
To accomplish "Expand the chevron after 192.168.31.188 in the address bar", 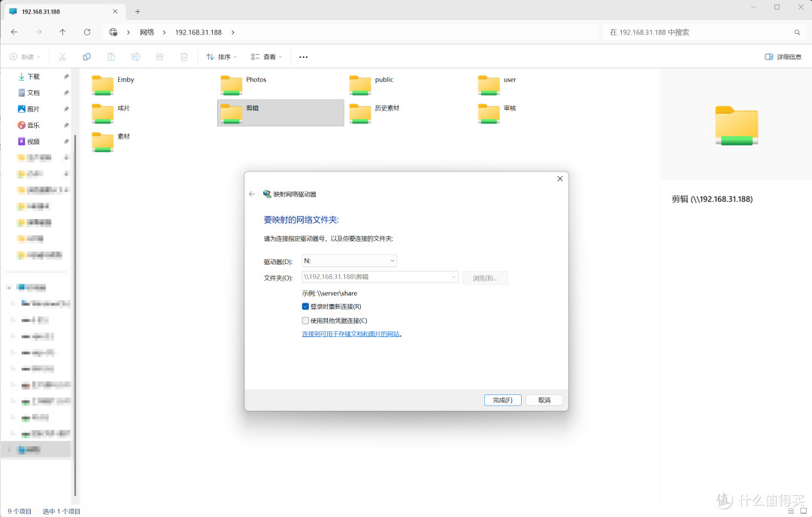I will point(233,32).
